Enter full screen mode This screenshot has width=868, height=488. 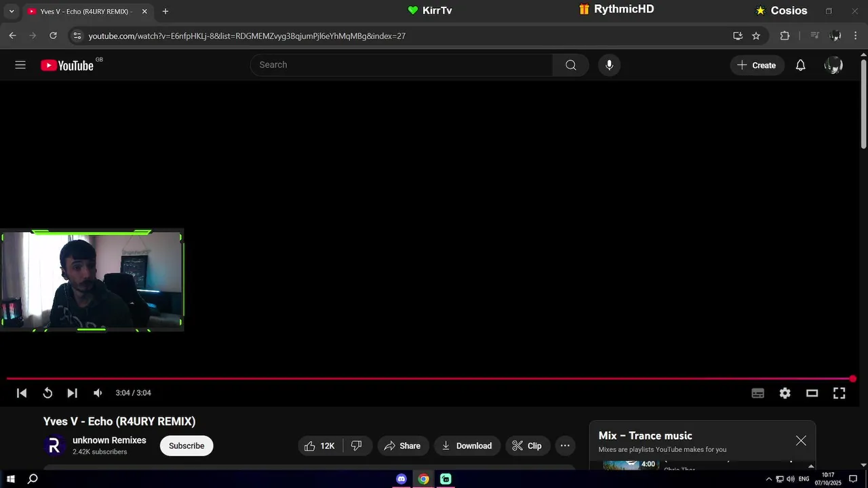[x=839, y=393]
